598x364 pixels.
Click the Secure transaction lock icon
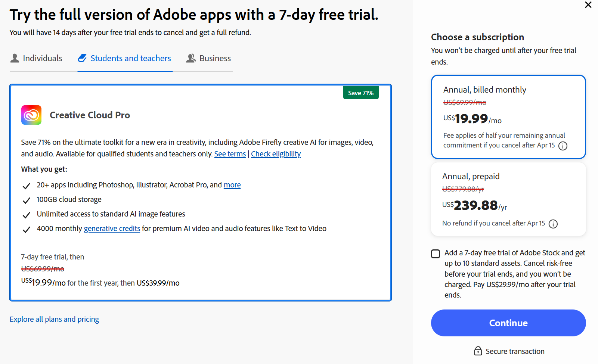tap(478, 351)
